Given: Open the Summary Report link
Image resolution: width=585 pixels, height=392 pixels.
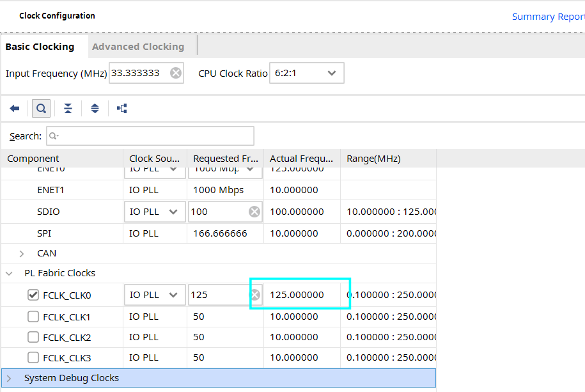Looking at the screenshot, I should [x=549, y=17].
